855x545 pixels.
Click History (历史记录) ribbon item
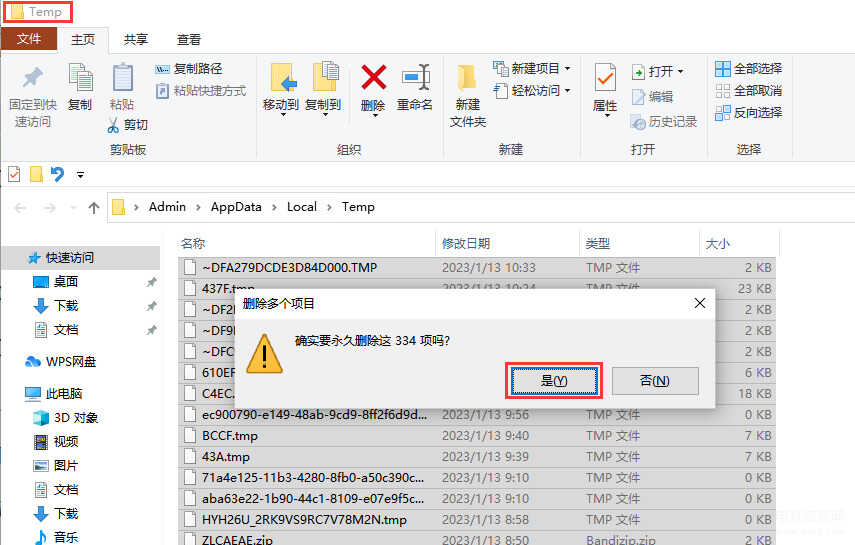[664, 122]
